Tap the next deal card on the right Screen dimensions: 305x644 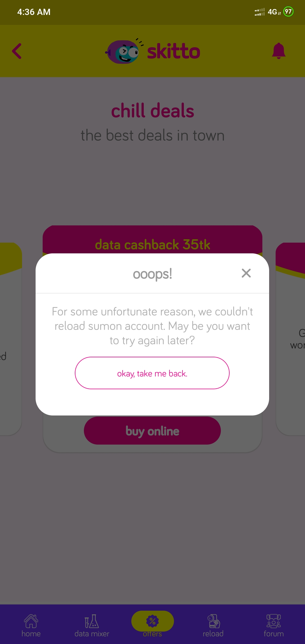click(x=291, y=339)
